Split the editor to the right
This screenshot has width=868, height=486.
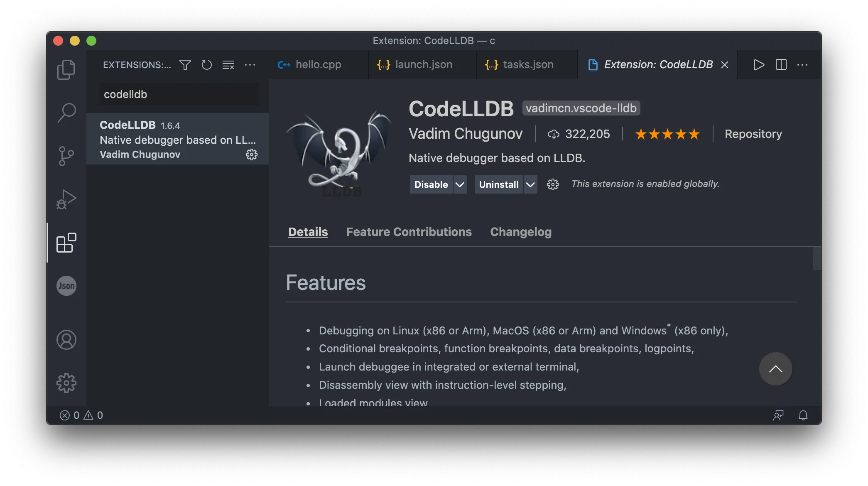781,65
